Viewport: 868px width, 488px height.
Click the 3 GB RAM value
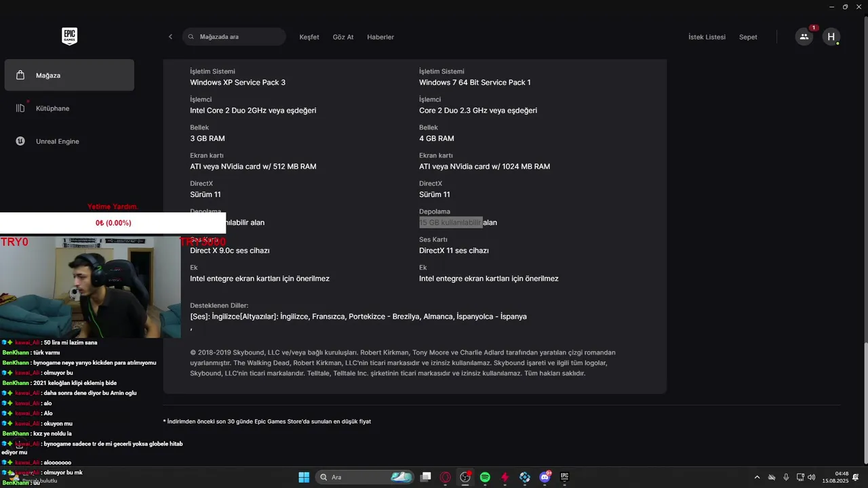208,138
